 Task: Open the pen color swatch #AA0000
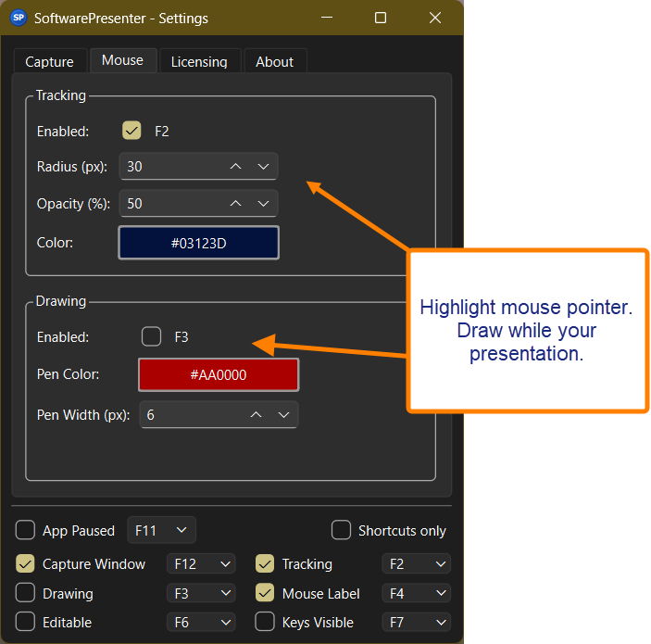(x=219, y=374)
